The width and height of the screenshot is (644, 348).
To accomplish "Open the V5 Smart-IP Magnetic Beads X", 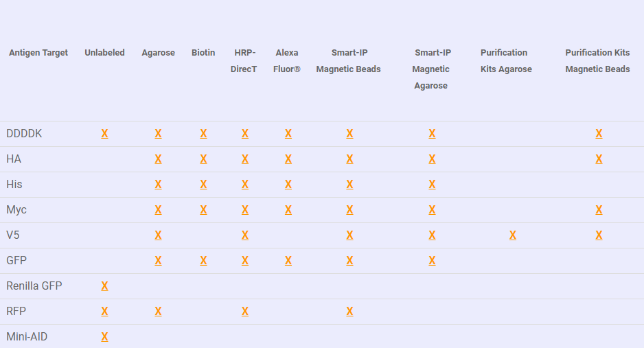I will [x=349, y=235].
